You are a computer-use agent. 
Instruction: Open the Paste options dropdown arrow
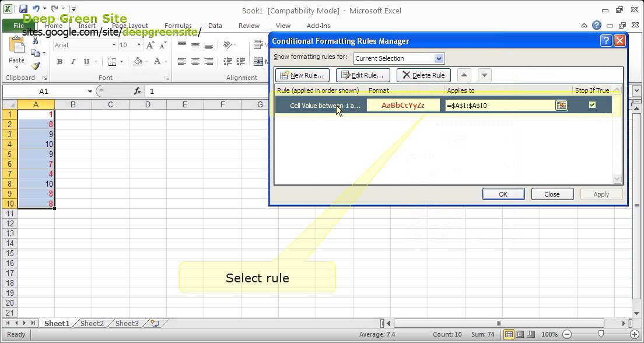[x=16, y=67]
